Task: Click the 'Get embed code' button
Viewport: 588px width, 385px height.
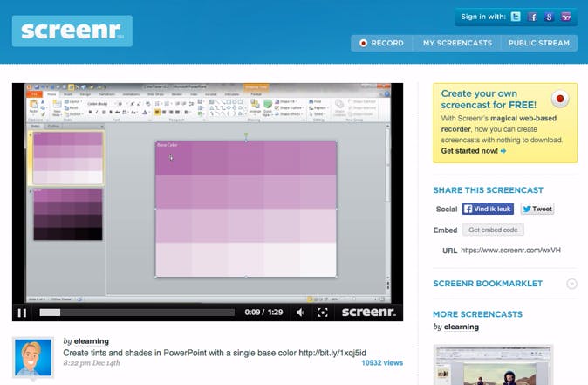Action: pos(493,230)
